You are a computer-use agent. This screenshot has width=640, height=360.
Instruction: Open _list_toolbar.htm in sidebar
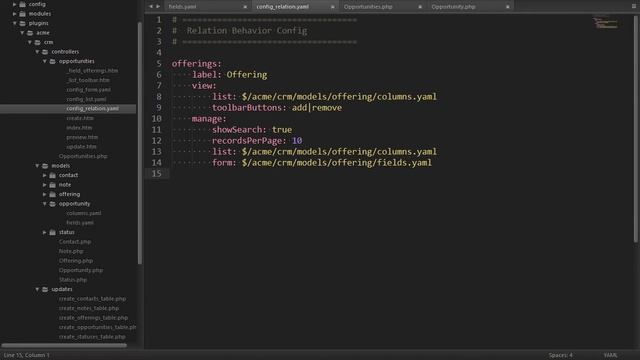[x=88, y=80]
